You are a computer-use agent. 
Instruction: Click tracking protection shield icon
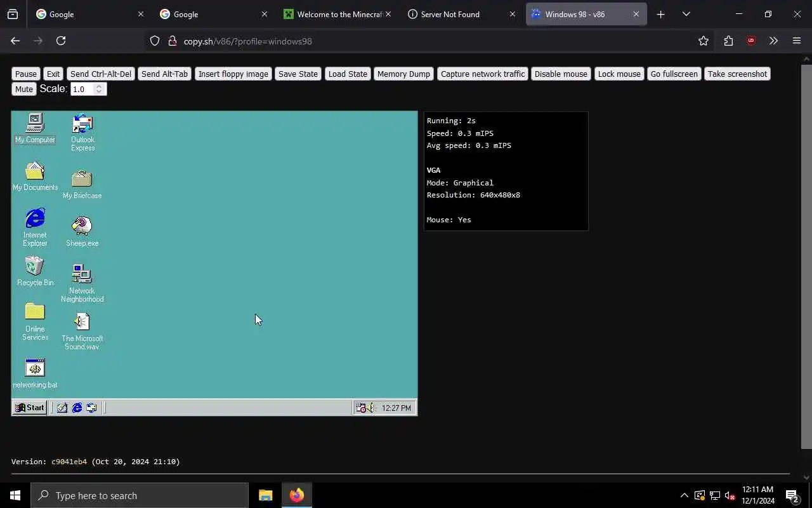tap(155, 41)
